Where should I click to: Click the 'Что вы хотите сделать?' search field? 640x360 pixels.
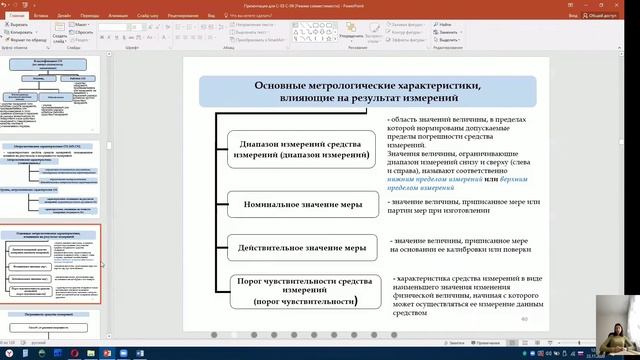tap(248, 16)
